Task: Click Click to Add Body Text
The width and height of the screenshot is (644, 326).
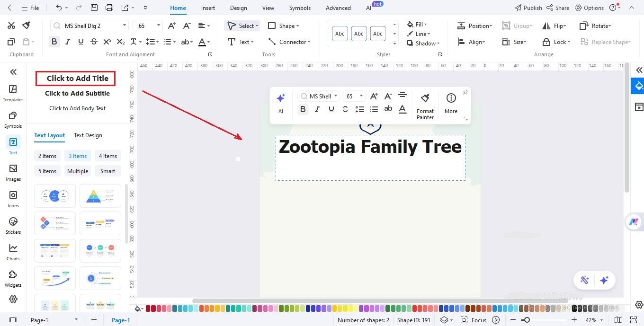Action: click(x=77, y=108)
